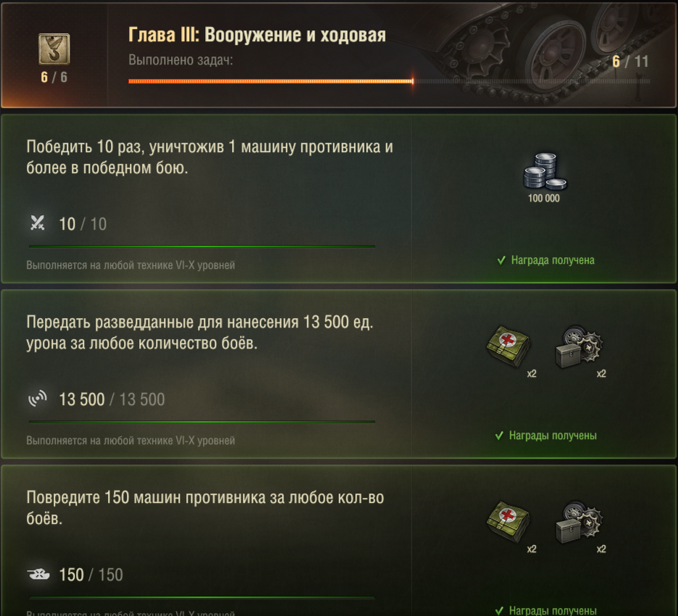Click the 100 000 credits amount label
Viewport: 678px width, 616px height.
point(543,198)
